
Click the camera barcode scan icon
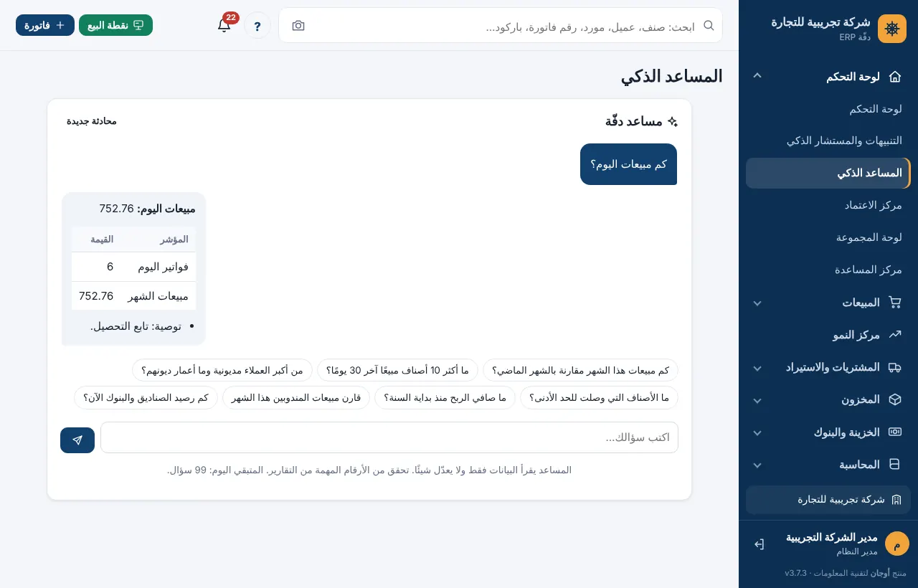(x=298, y=26)
